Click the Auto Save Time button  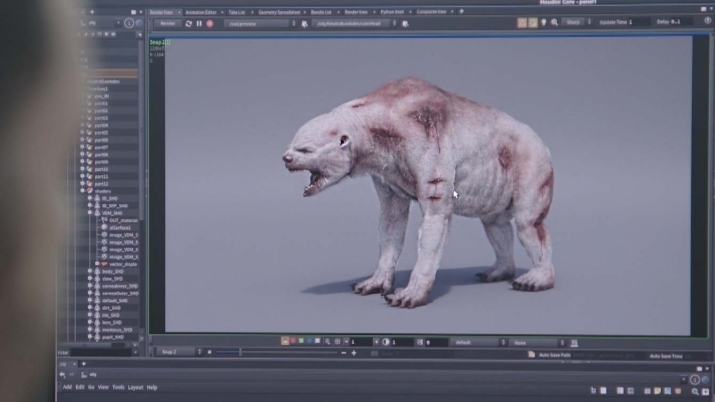tap(665, 356)
